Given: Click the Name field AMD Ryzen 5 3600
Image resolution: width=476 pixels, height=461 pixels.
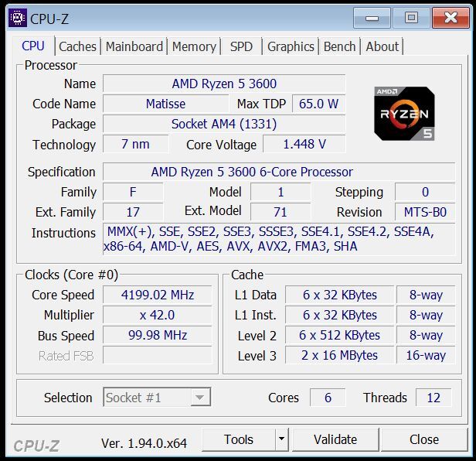Looking at the screenshot, I should (224, 84).
